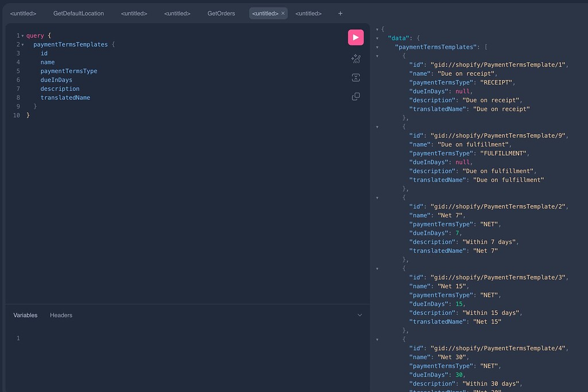The image size is (588, 392).
Task: Collapse the "data" node in the response
Action: click(377, 39)
